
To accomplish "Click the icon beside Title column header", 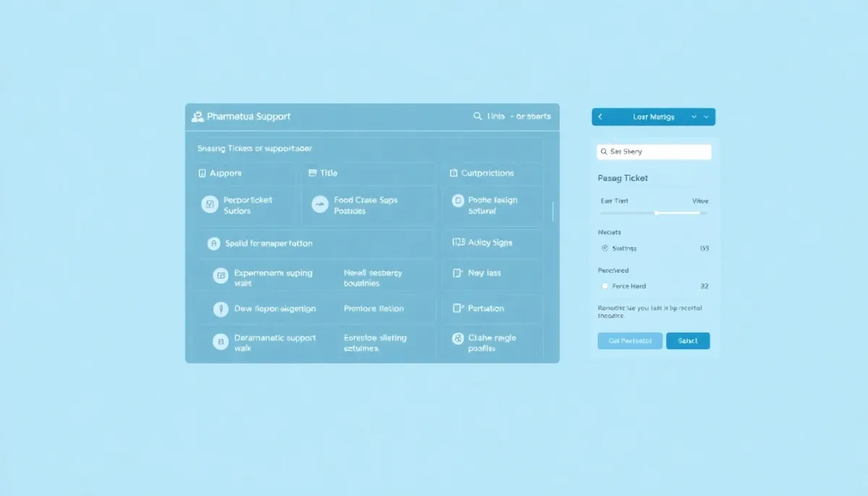I will pos(312,173).
